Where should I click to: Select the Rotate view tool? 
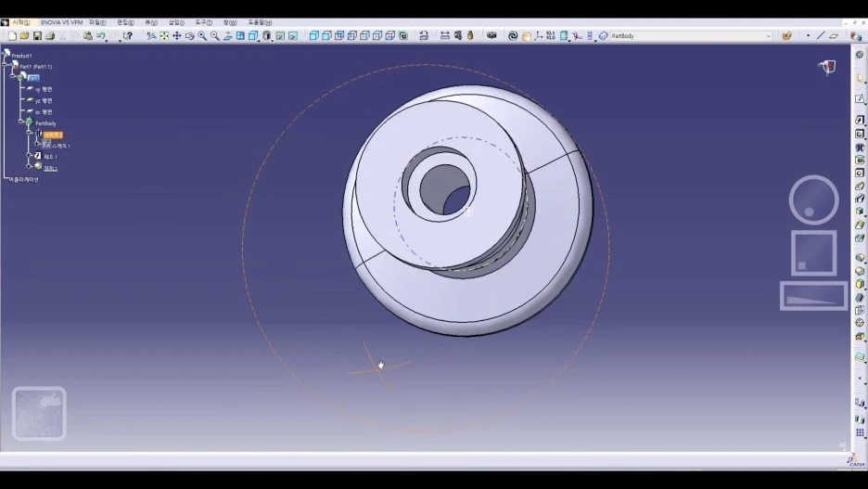[x=189, y=36]
